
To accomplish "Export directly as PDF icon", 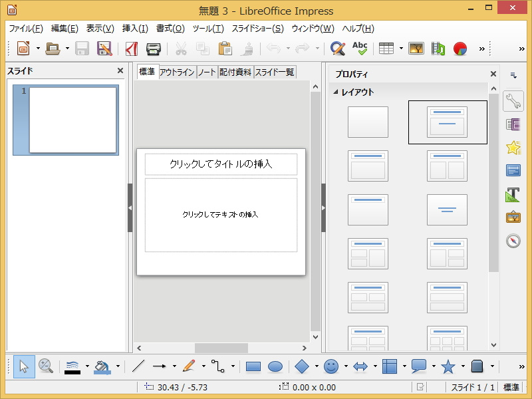I will tap(131, 49).
